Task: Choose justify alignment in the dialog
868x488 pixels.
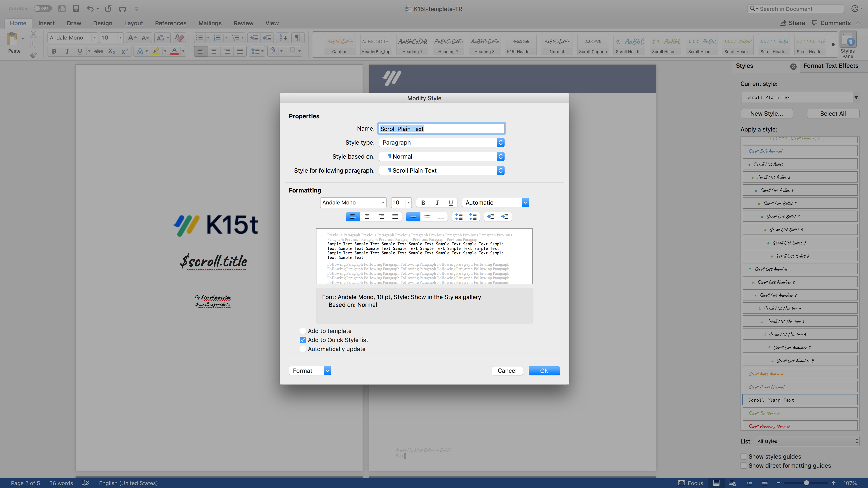Action: pyautogui.click(x=395, y=217)
